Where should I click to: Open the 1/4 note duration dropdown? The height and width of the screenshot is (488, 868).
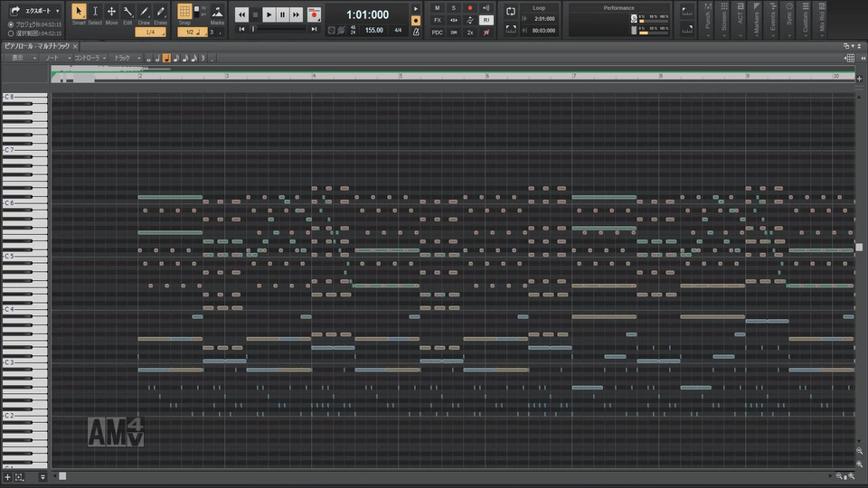pyautogui.click(x=150, y=32)
